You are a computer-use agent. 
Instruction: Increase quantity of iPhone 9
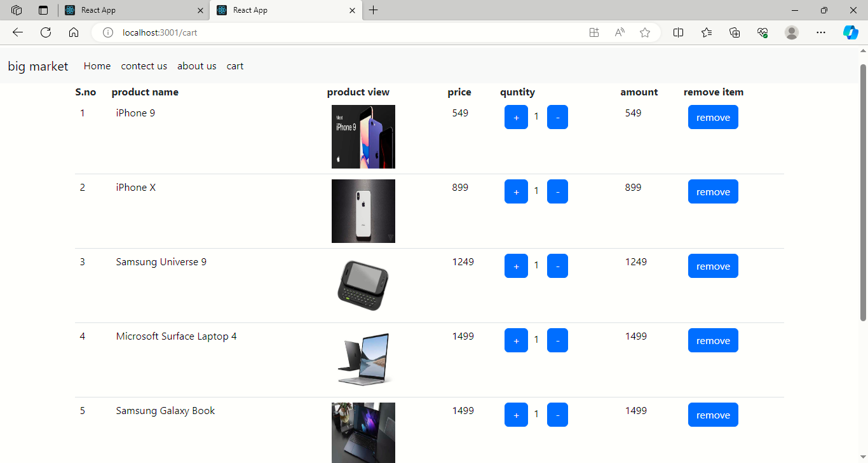pyautogui.click(x=516, y=118)
